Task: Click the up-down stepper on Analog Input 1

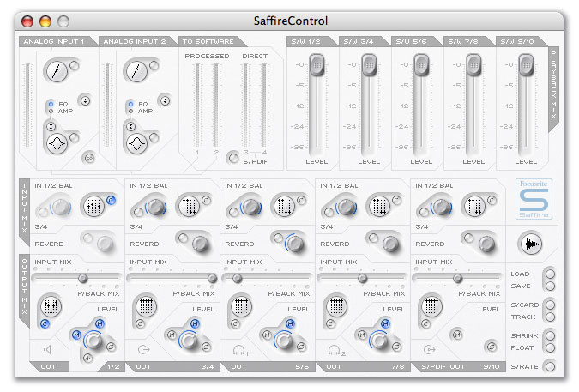Action: 84,100
